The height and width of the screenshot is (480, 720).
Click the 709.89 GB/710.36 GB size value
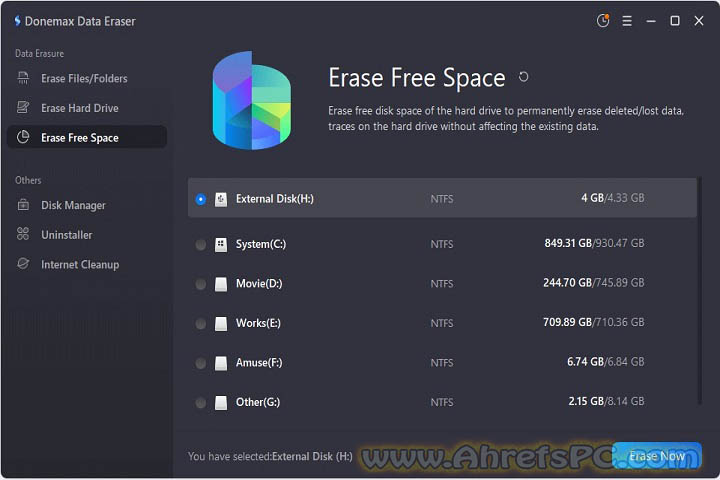[594, 322]
